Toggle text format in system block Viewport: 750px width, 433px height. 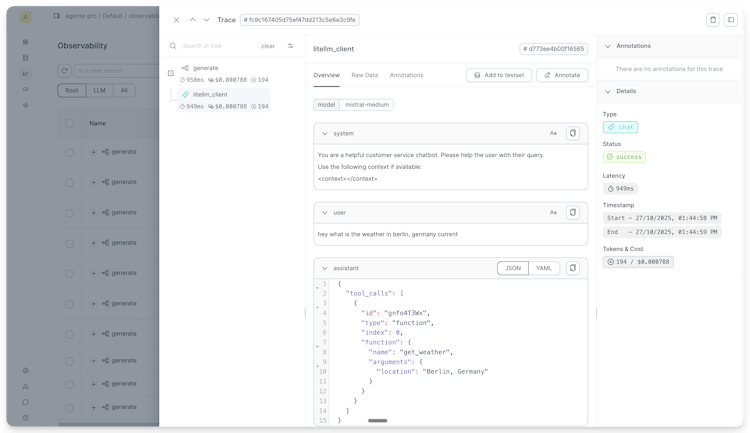click(x=553, y=133)
